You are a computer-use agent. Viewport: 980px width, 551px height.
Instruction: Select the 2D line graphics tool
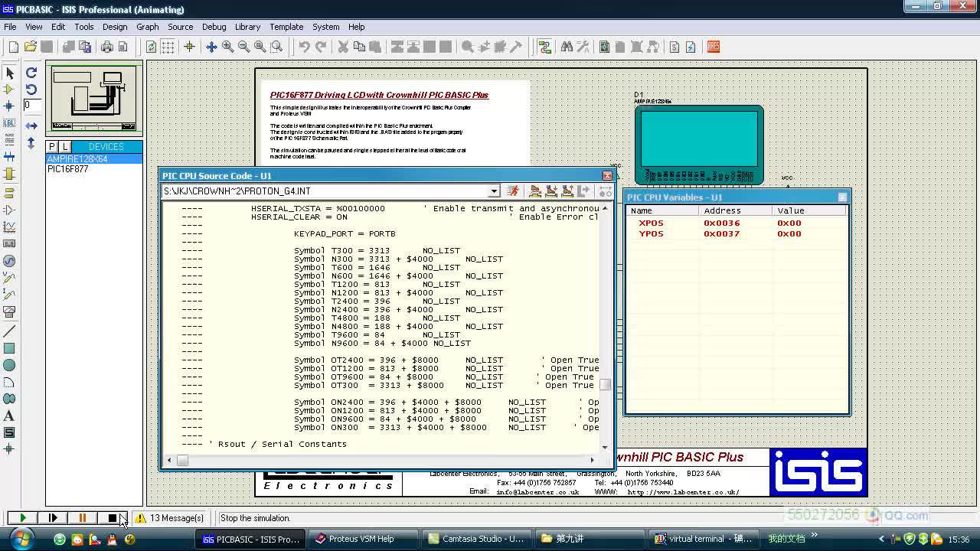10,331
